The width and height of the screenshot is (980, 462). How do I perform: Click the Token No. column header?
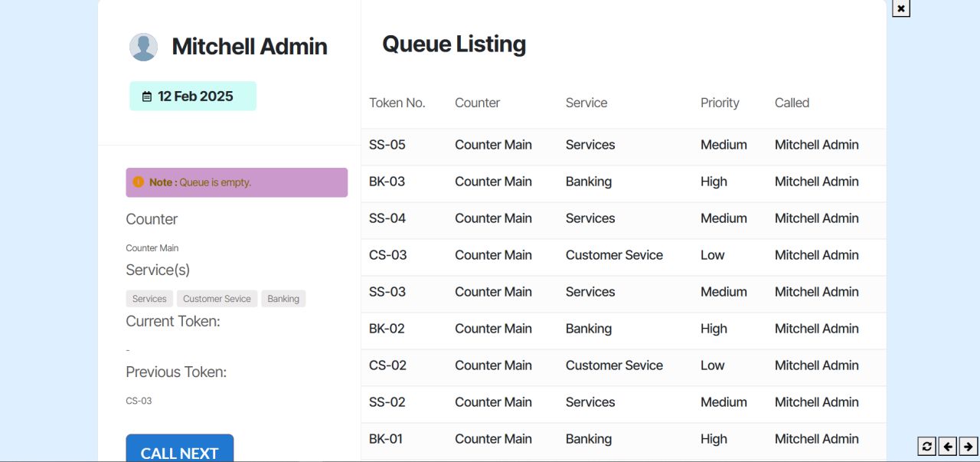[x=397, y=103]
